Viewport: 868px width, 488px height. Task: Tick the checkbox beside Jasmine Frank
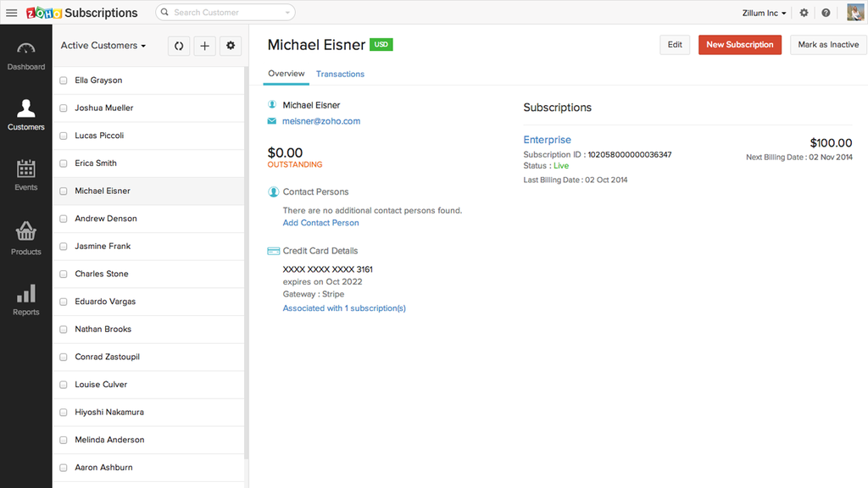pyautogui.click(x=63, y=247)
